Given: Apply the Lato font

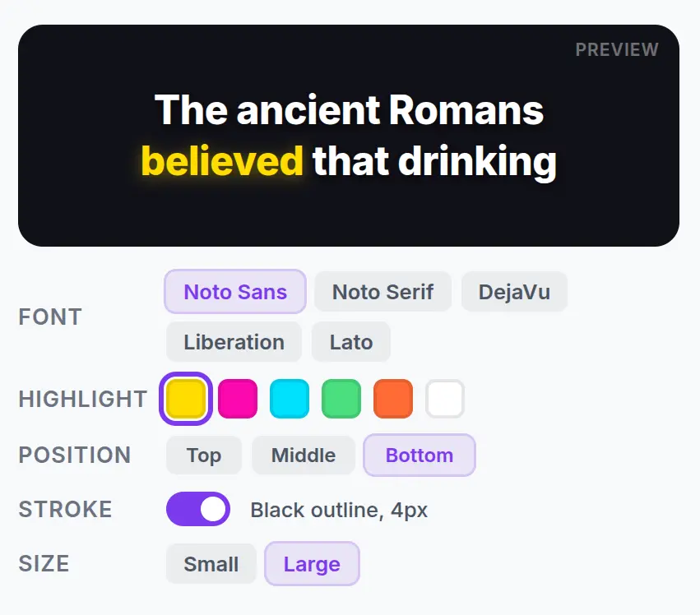Looking at the screenshot, I should (351, 342).
